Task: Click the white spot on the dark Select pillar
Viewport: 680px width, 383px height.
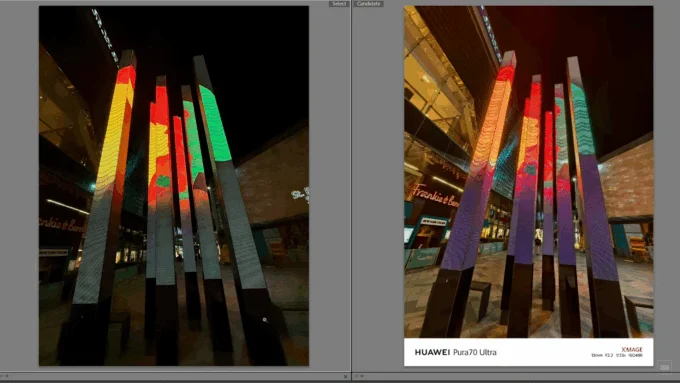Action: coord(265,320)
